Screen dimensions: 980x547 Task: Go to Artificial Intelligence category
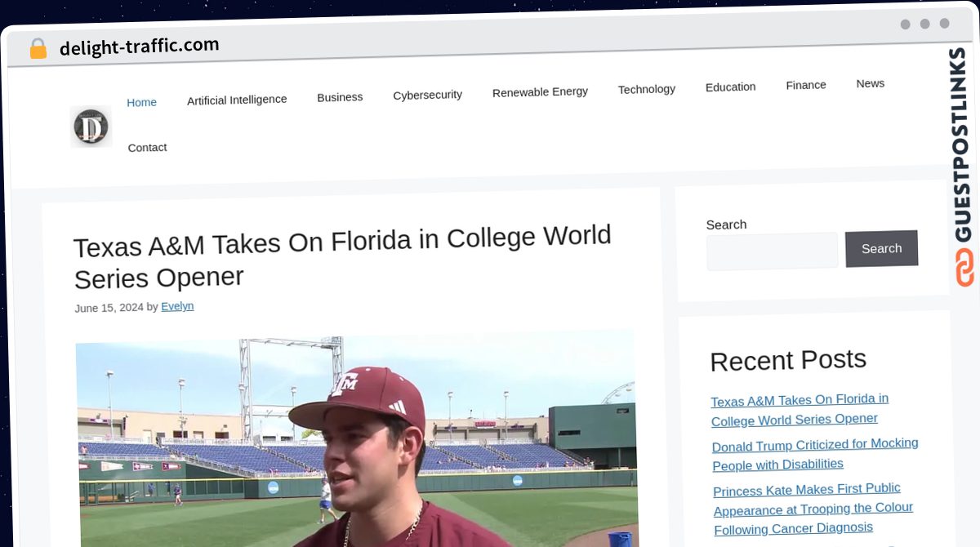pos(237,100)
